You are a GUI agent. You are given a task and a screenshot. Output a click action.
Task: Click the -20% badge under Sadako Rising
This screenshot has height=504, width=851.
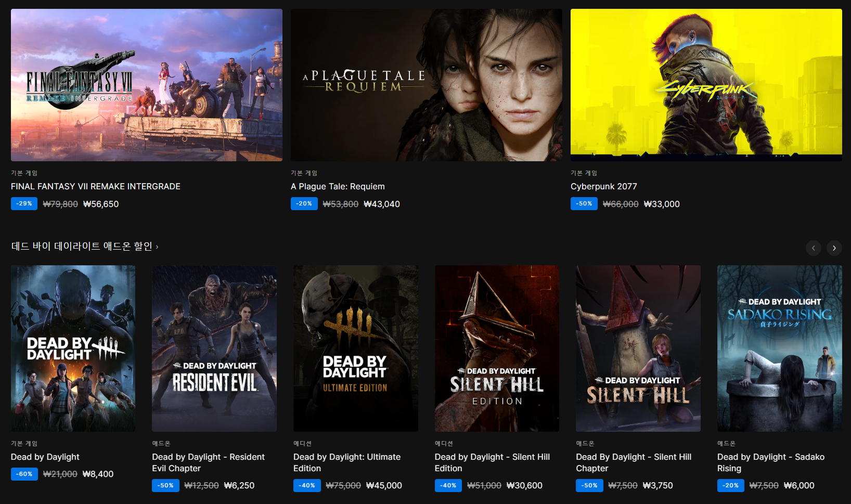[x=731, y=485]
